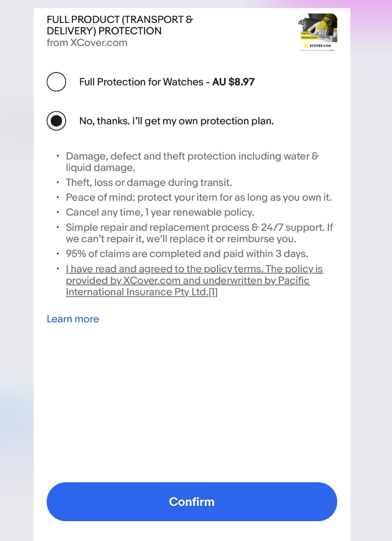Select the Full Protection for Watches radio button
The image size is (392, 541).
point(56,82)
